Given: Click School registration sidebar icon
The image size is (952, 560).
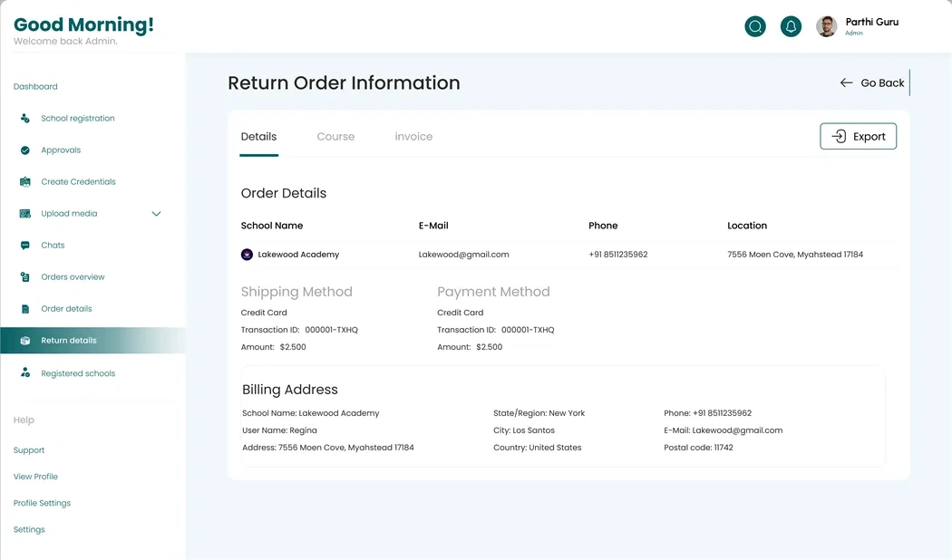Looking at the screenshot, I should [x=24, y=119].
